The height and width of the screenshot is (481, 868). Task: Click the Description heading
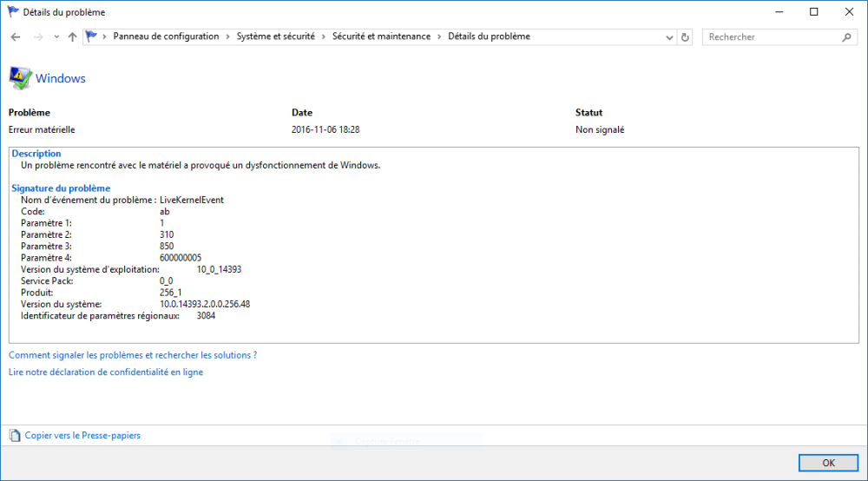click(36, 154)
